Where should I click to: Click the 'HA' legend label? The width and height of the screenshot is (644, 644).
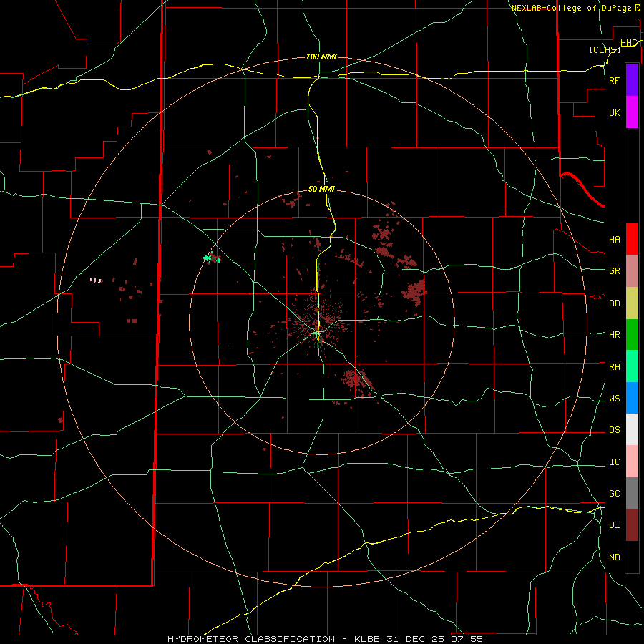(615, 239)
